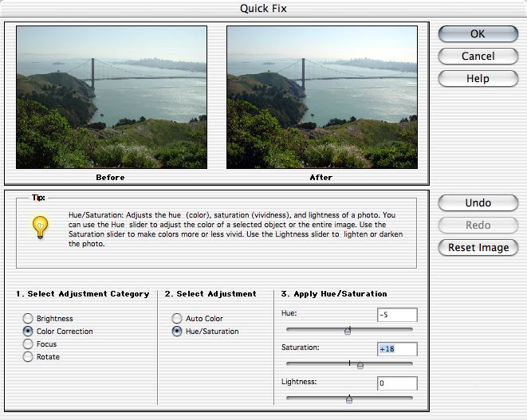The height and width of the screenshot is (420, 527).
Task: Select Color Correction adjustment category
Action: point(29,332)
